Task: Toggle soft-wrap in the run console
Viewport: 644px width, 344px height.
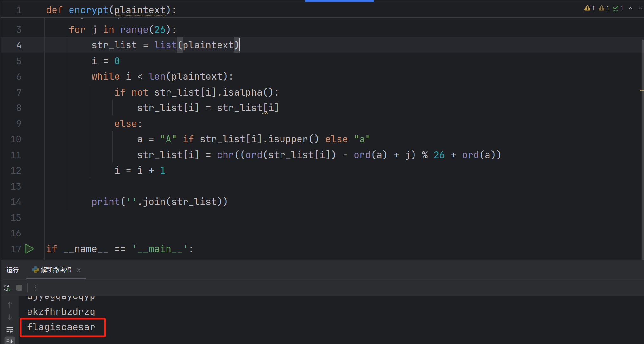Action: [x=10, y=330]
